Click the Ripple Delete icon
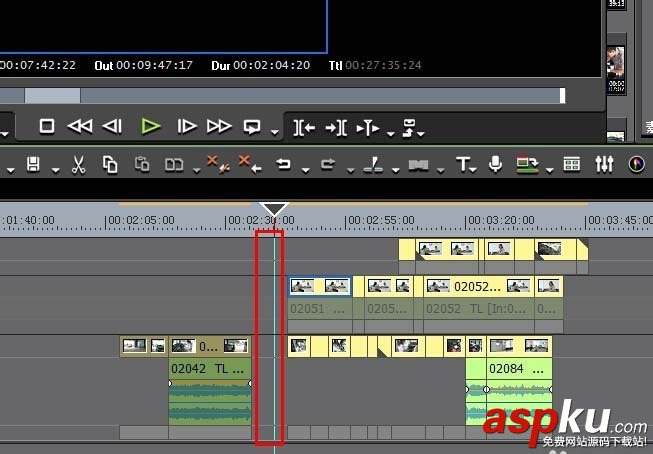653x454 pixels. 219,164
